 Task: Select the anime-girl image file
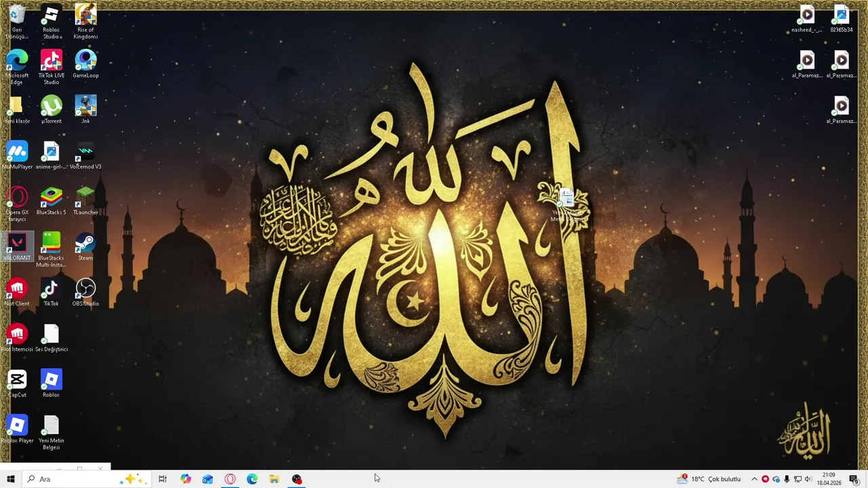point(51,155)
